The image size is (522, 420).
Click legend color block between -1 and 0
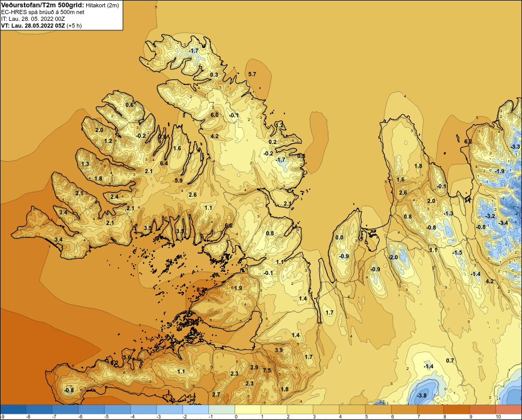[222, 409]
